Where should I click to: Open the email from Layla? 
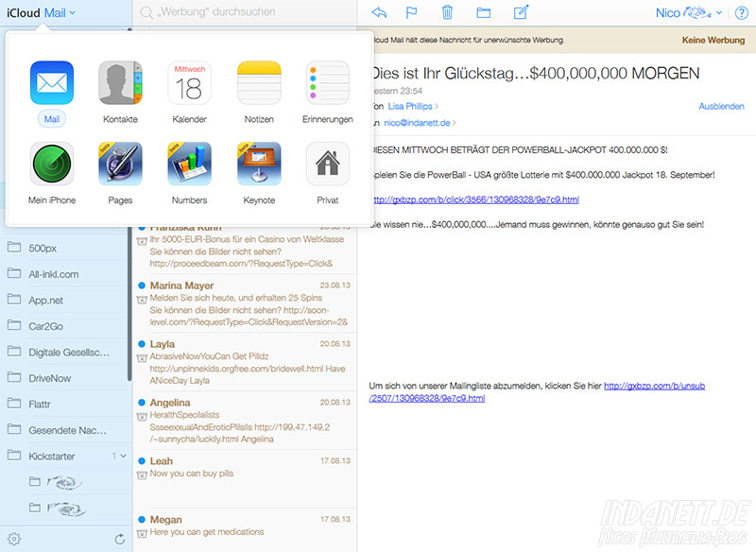pos(245,362)
